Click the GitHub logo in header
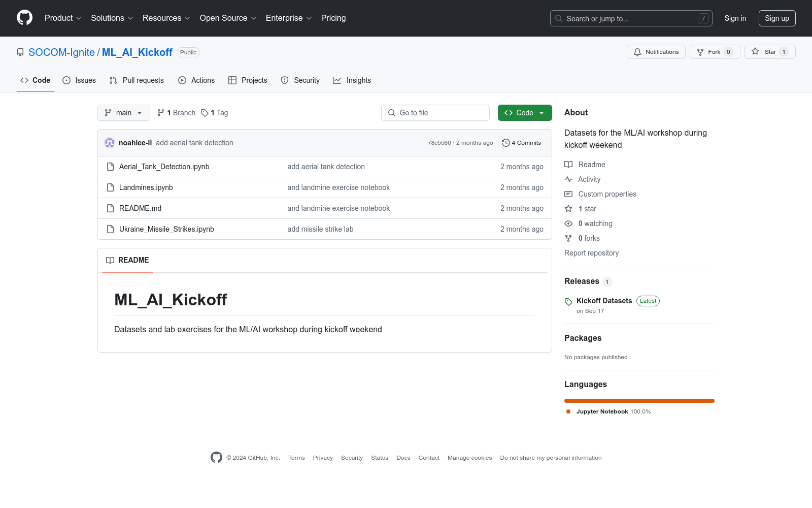 [24, 18]
